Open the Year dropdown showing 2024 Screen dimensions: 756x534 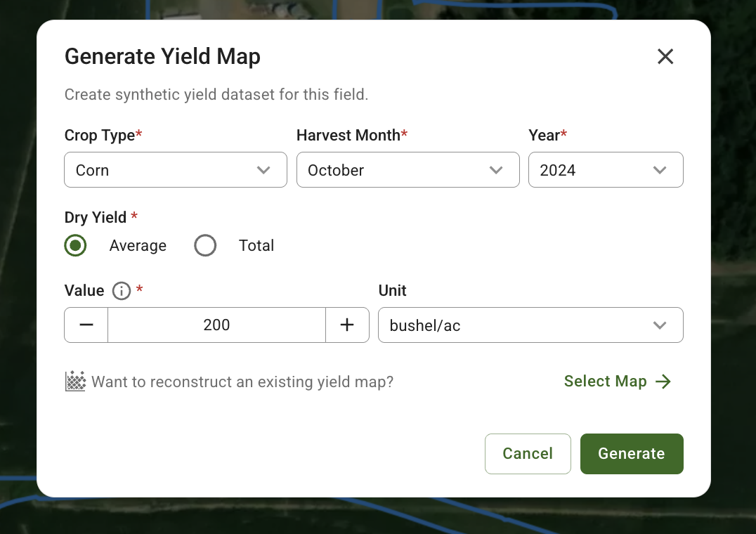coord(606,169)
